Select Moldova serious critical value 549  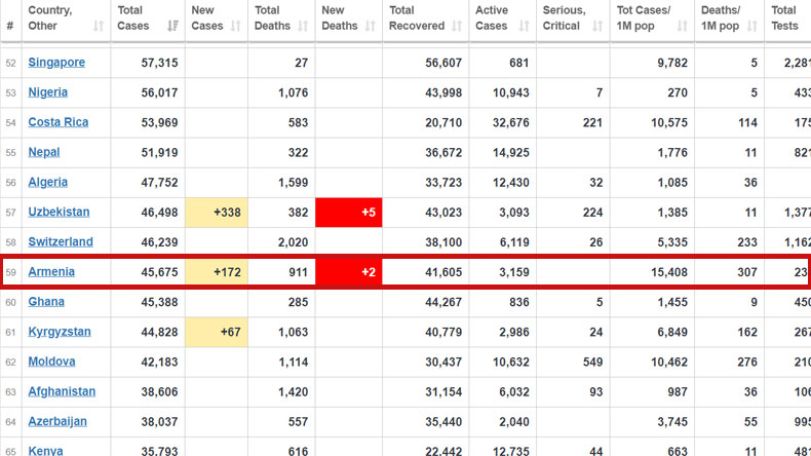coord(593,362)
